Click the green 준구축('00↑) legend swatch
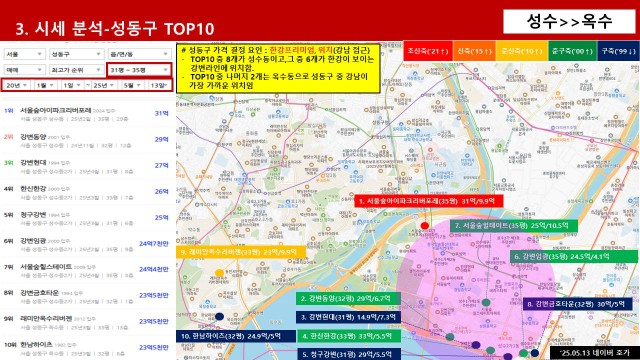 572,51
